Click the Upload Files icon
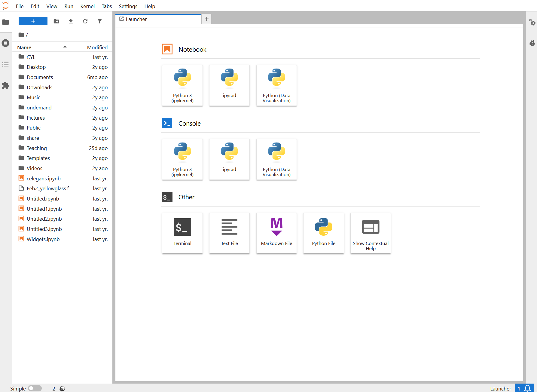537x392 pixels. coord(71,21)
